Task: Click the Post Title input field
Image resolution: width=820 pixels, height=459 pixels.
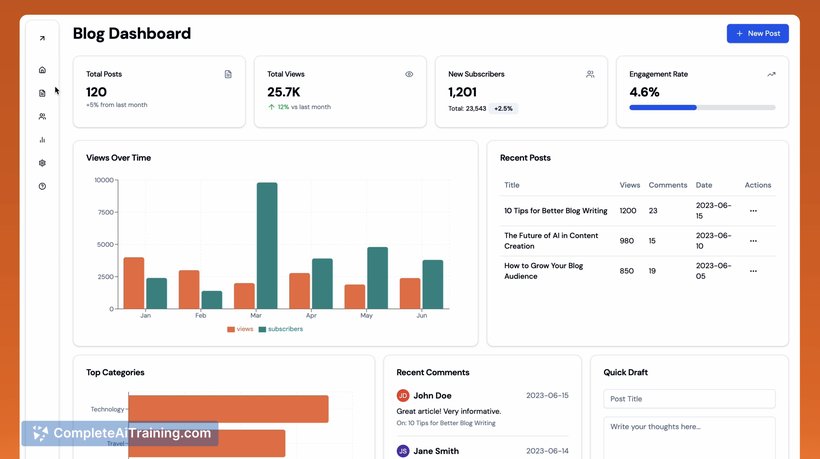Action: click(x=689, y=399)
